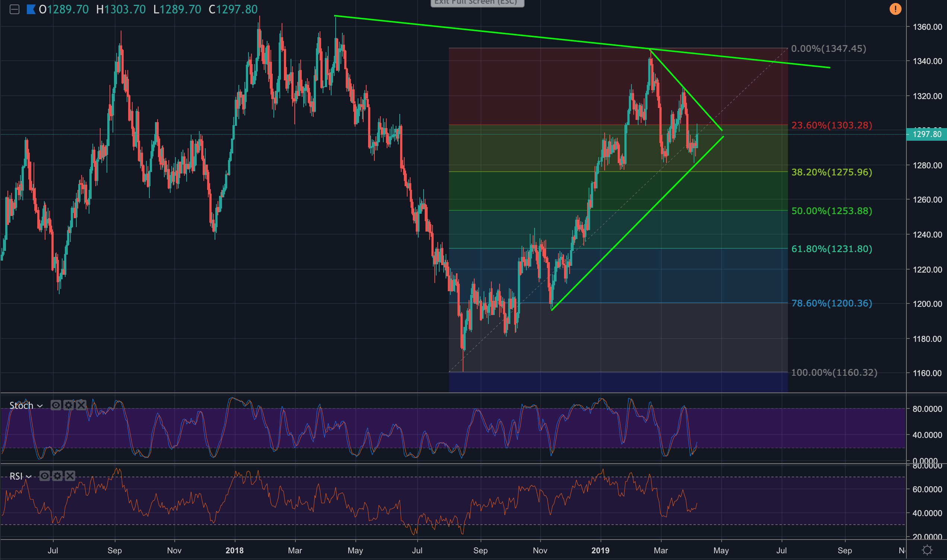Click the blue symbol flag icon beside the OHLC values

(31, 9)
